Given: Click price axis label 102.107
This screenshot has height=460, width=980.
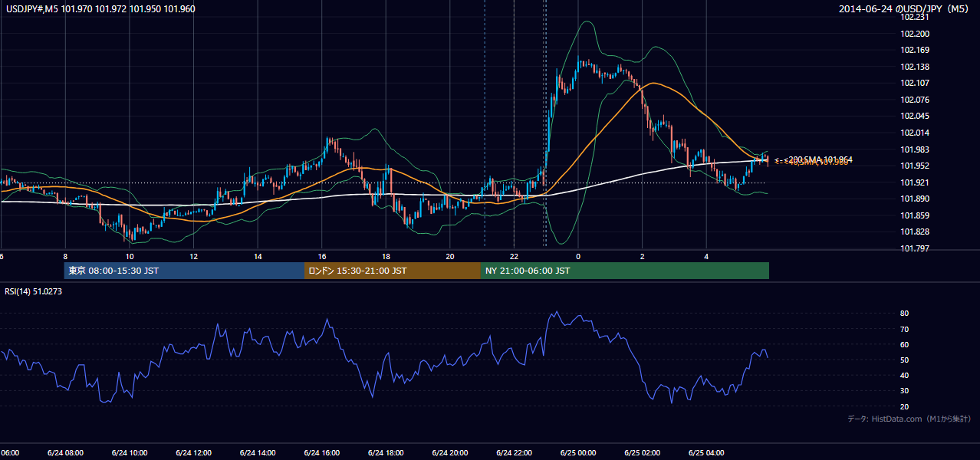Looking at the screenshot, I should (x=916, y=83).
